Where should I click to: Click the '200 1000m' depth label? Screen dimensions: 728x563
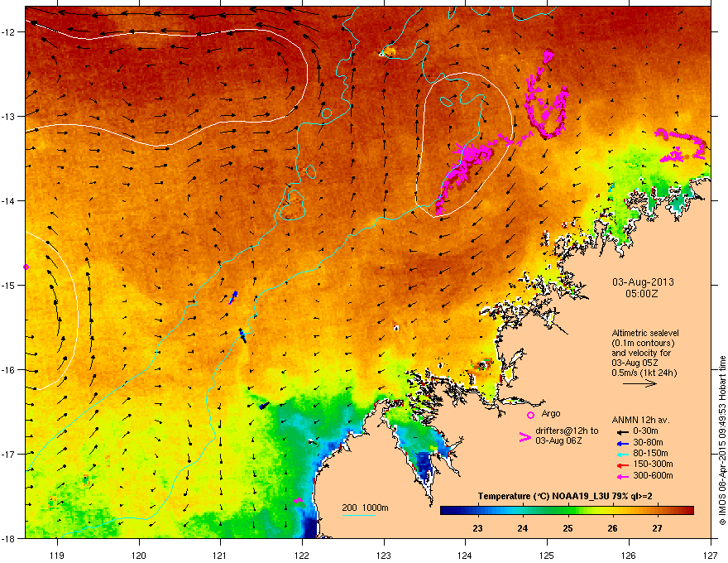(x=365, y=508)
